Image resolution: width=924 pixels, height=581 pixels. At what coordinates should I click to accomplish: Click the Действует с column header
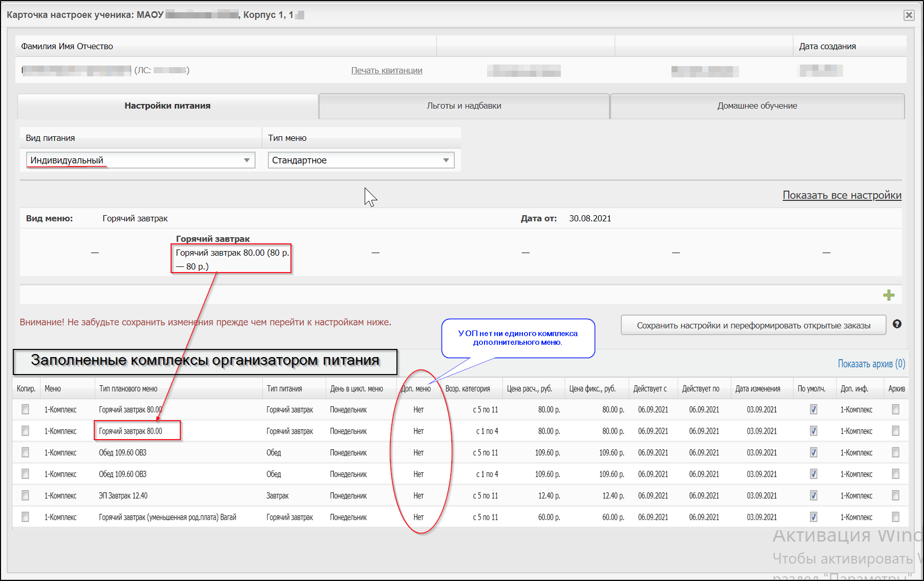pos(650,389)
